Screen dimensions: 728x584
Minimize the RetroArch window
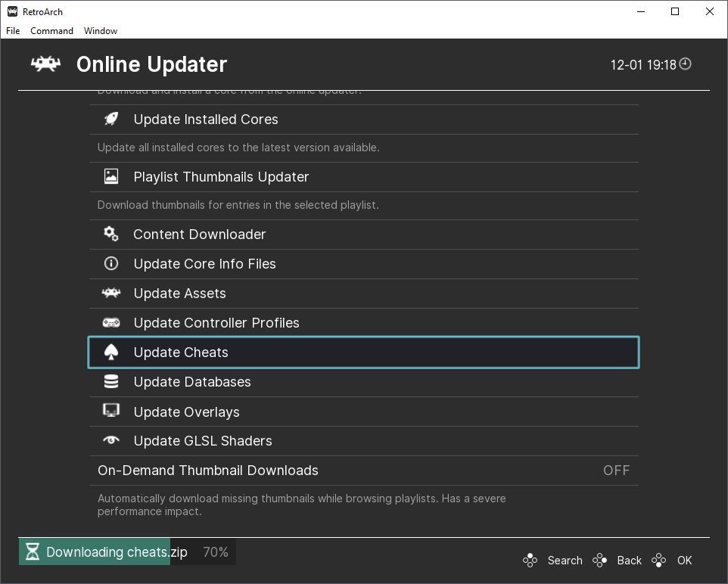click(641, 11)
